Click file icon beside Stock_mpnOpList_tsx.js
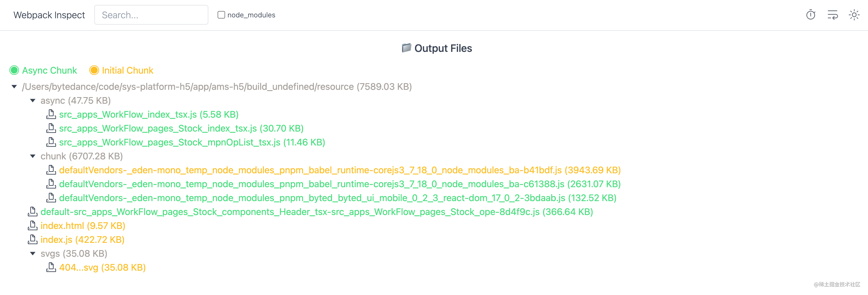This screenshot has width=868, height=295. [51, 142]
